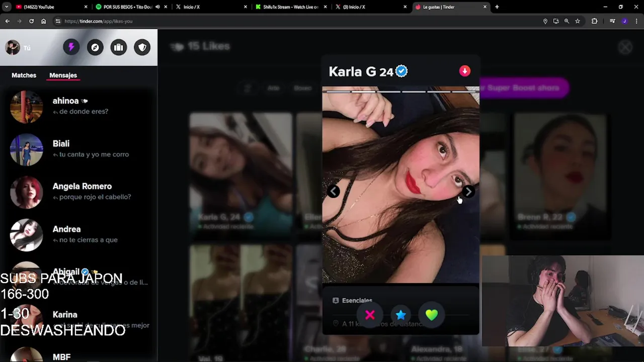Reload the Tinder page

click(31, 21)
